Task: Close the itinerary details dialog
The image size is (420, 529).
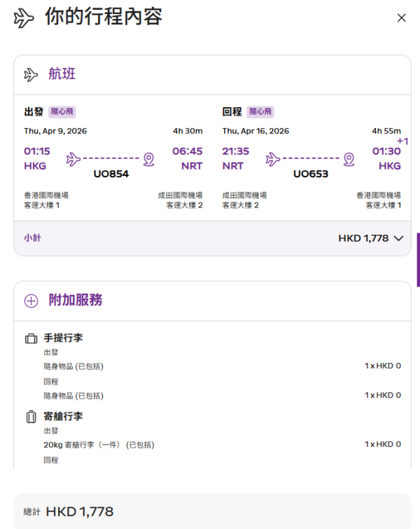Action: point(401,18)
